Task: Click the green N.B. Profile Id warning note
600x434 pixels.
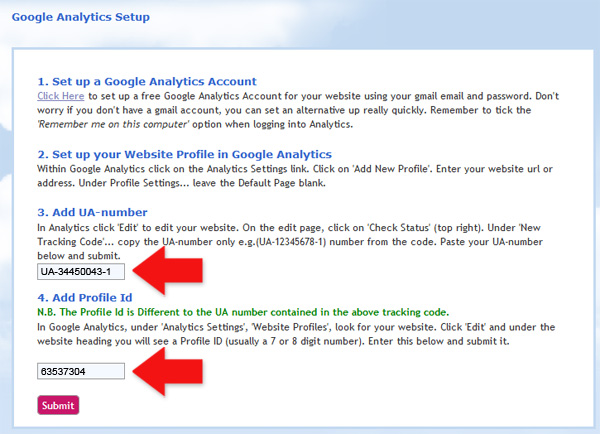Action: coord(243,312)
